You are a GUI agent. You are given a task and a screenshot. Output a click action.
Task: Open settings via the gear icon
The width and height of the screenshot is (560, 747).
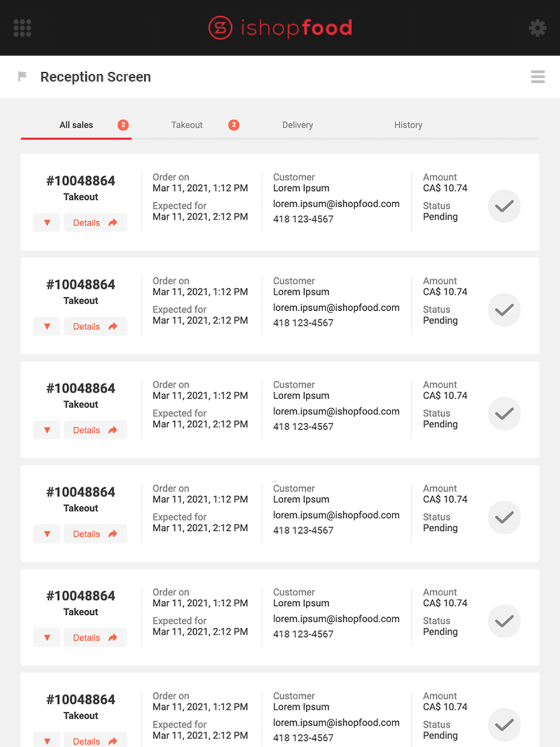(x=538, y=28)
